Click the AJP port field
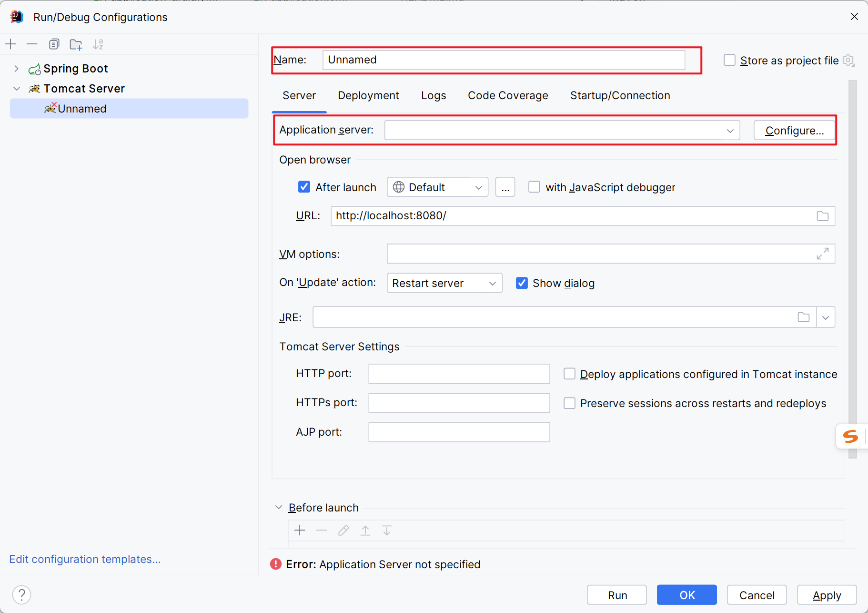This screenshot has height=613, width=868. click(x=459, y=432)
